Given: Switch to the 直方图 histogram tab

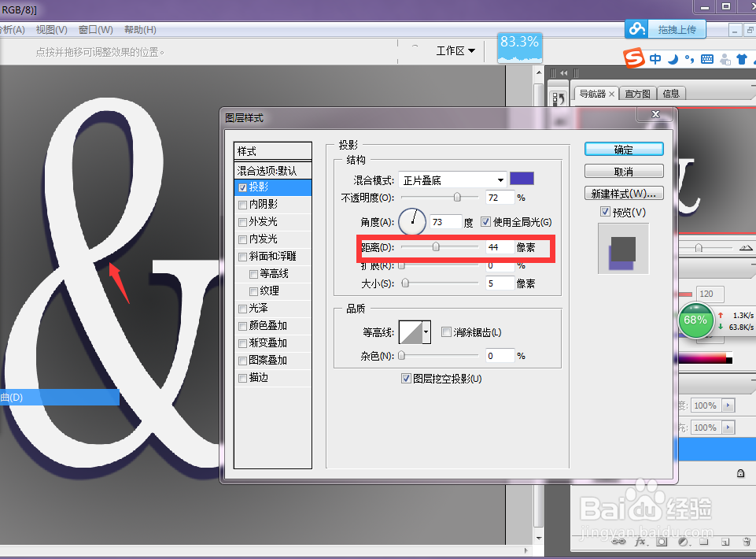Looking at the screenshot, I should click(637, 93).
